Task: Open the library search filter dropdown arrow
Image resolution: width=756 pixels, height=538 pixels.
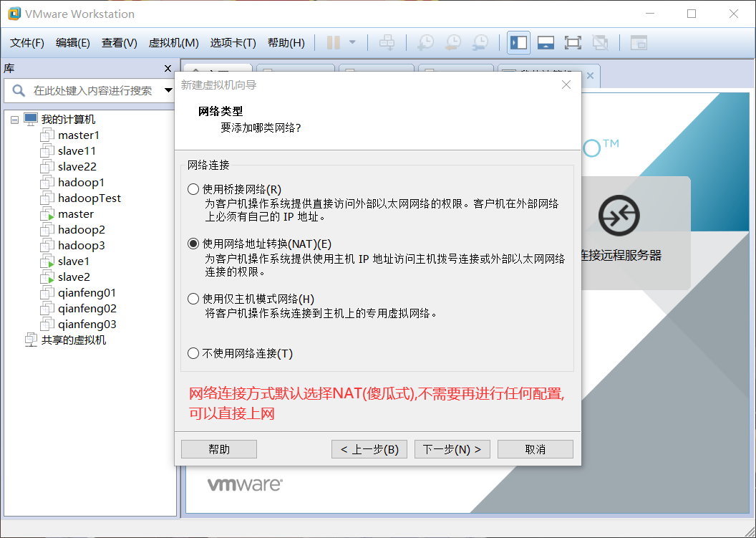Action: point(168,90)
